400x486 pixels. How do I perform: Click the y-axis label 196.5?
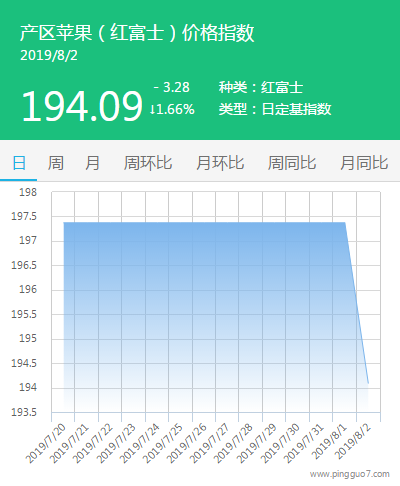[24, 265]
